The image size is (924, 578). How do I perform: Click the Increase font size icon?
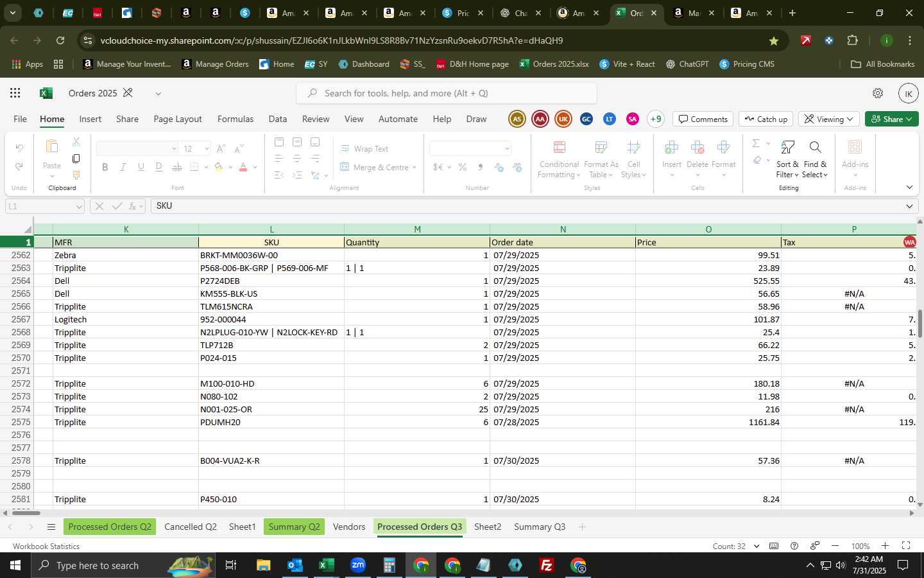[x=221, y=148]
